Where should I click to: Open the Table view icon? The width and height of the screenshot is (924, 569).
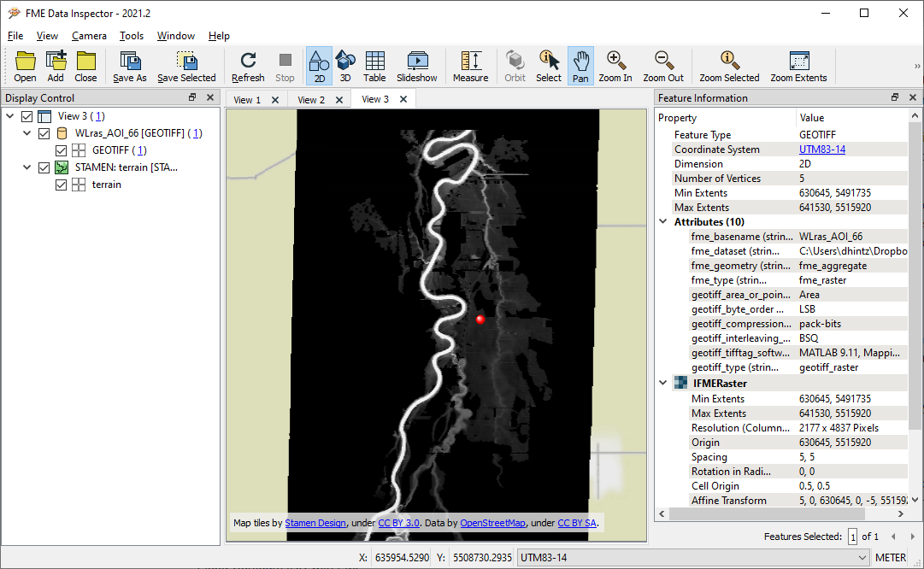(x=374, y=66)
